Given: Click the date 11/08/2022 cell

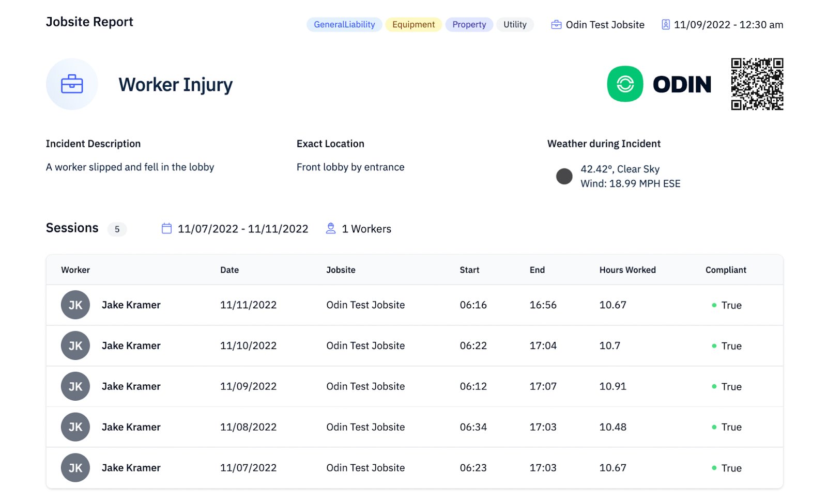Looking at the screenshot, I should tap(248, 427).
